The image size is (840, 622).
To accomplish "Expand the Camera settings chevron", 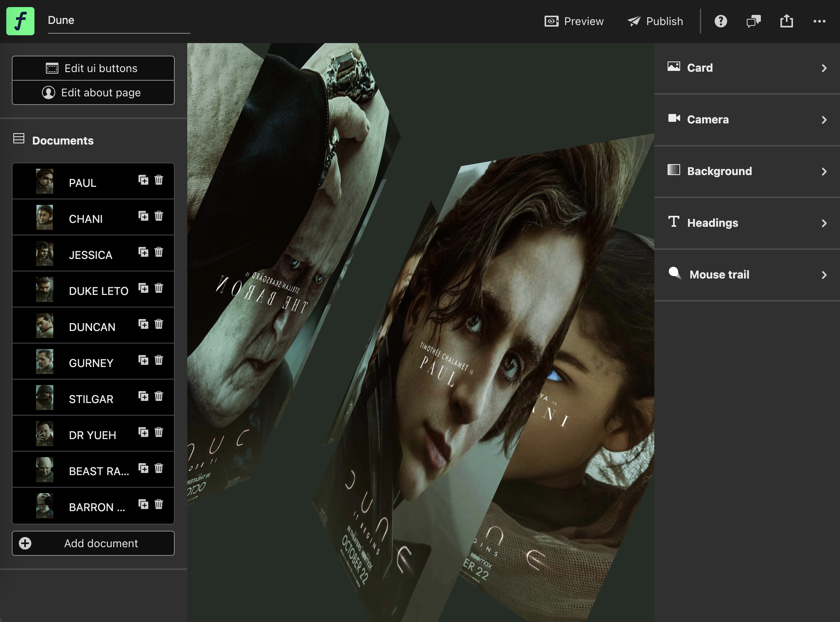I will click(x=824, y=120).
